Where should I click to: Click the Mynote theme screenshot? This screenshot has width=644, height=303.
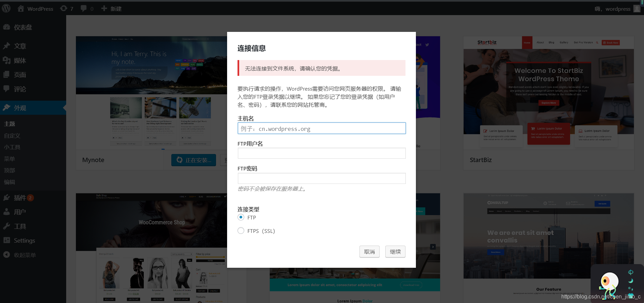click(x=152, y=93)
